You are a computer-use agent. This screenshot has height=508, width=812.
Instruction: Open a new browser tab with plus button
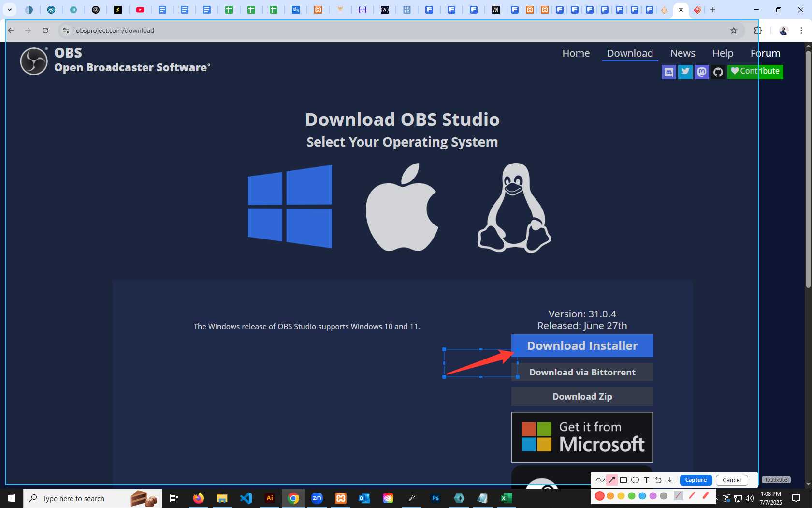coord(713,10)
